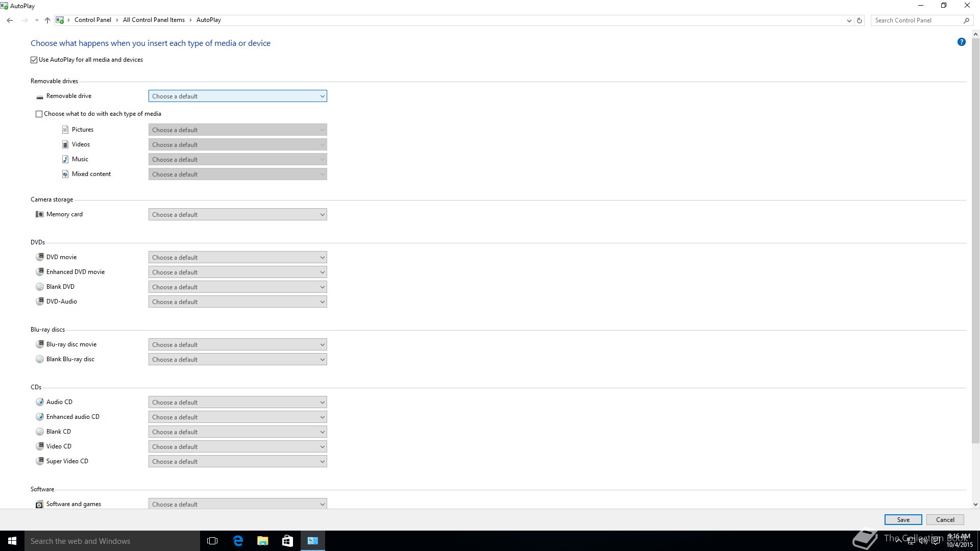980x551 pixels.
Task: Expand the Removable drive default dropdown
Action: click(x=237, y=96)
